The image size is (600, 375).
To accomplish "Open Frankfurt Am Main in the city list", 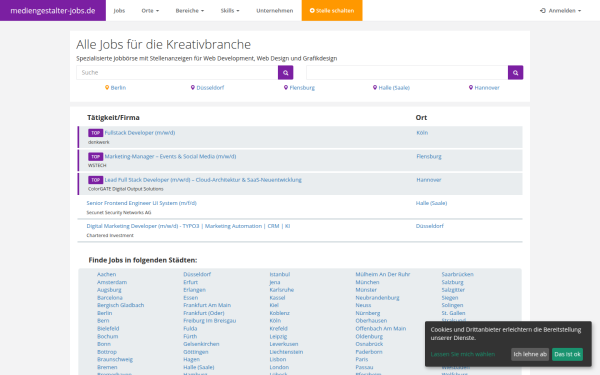I will click(x=207, y=305).
